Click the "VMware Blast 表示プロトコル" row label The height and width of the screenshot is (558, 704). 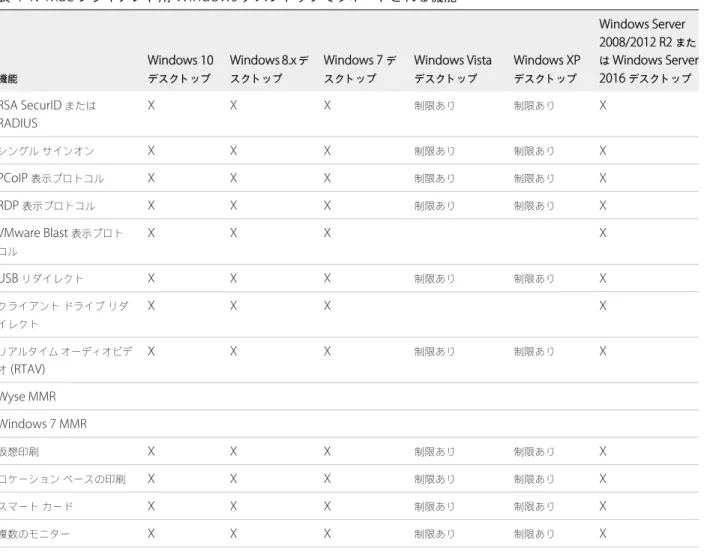pos(61,242)
